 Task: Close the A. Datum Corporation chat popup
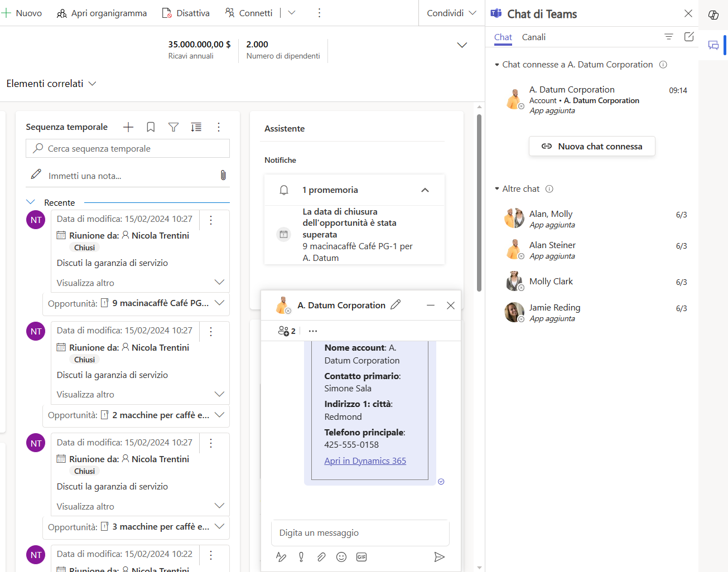[451, 305]
